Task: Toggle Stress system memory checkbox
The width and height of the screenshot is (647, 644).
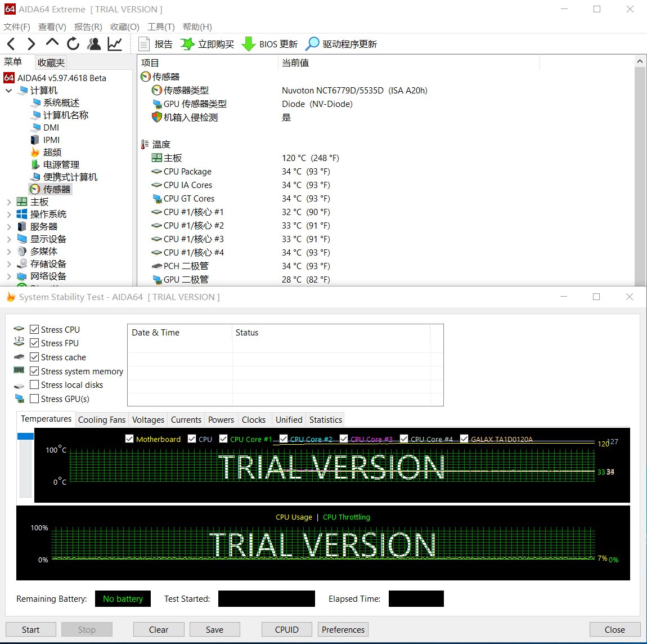Action: 35,371
